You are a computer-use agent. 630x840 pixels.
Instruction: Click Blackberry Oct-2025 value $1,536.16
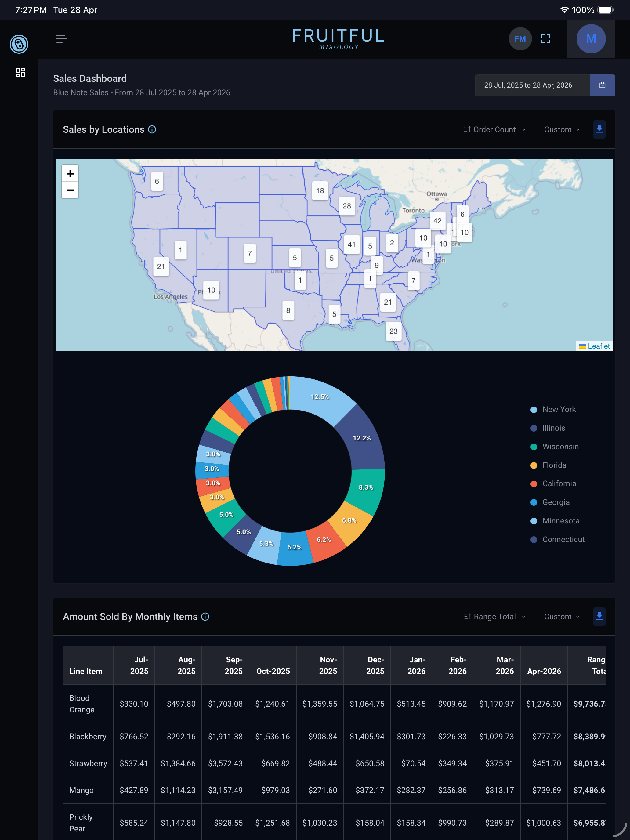(272, 737)
